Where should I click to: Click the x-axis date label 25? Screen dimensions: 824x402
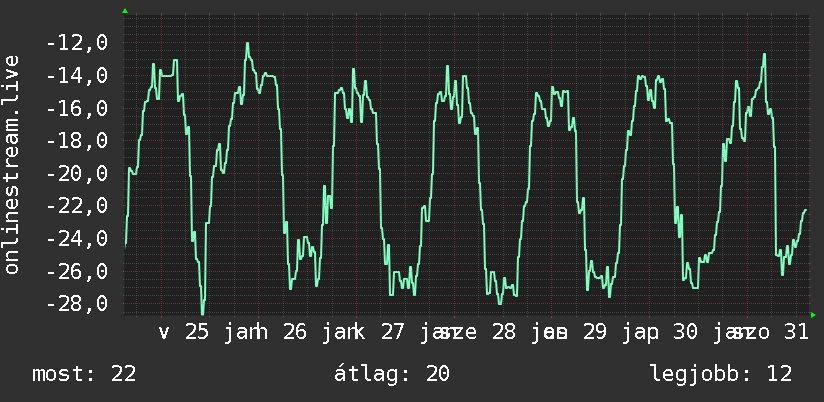click(198, 333)
